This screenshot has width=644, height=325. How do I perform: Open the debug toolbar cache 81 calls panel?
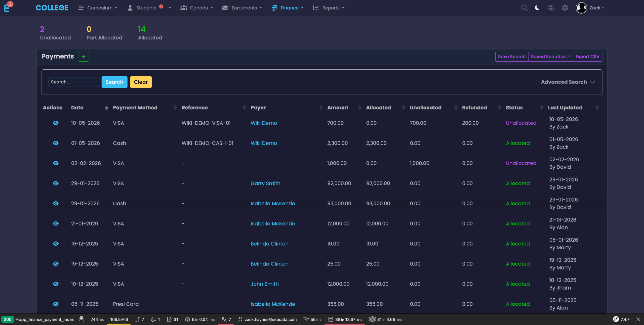click(x=385, y=319)
